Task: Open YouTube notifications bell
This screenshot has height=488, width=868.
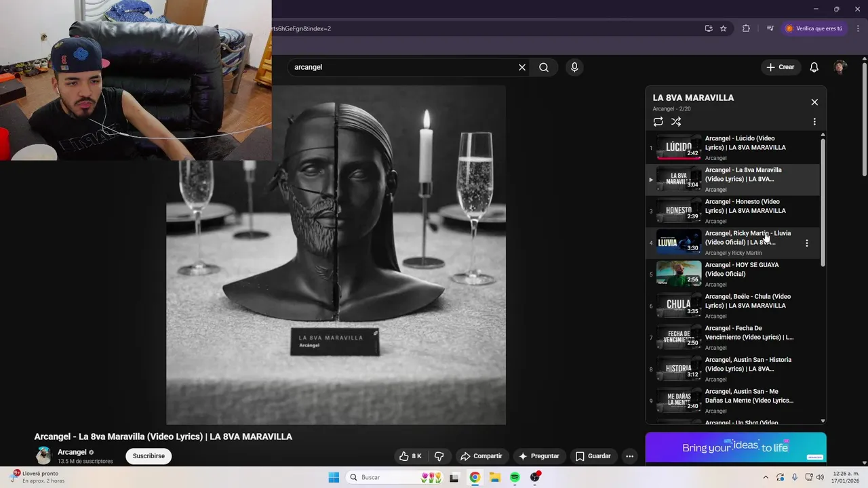Action: pos(814,67)
